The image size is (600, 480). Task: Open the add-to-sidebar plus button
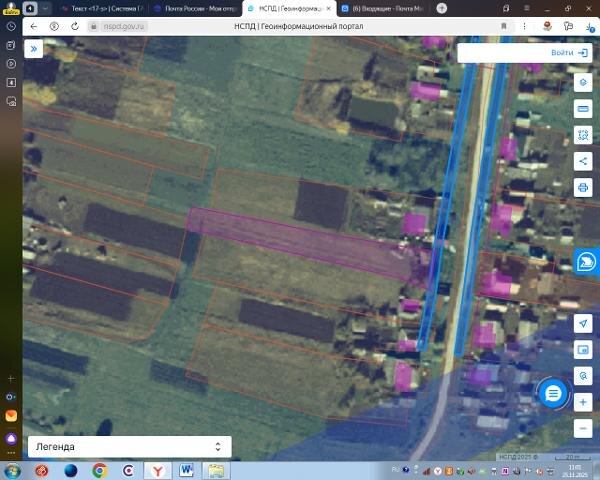tap(11, 379)
